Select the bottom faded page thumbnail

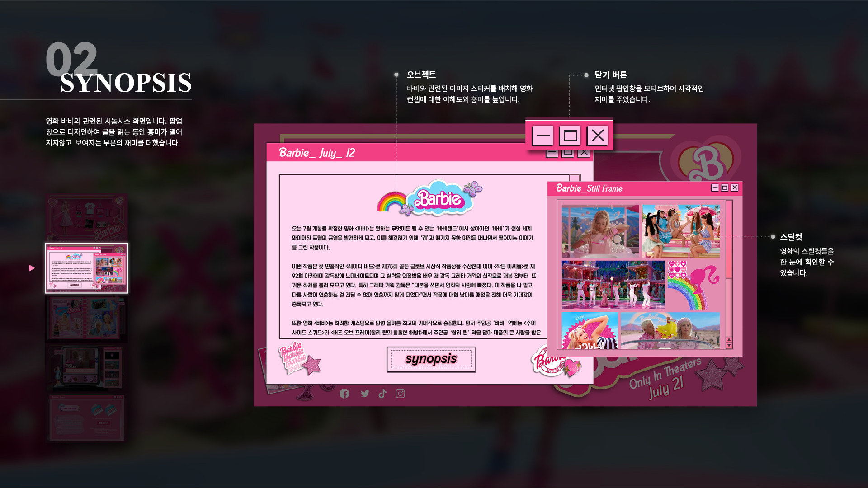coord(86,418)
